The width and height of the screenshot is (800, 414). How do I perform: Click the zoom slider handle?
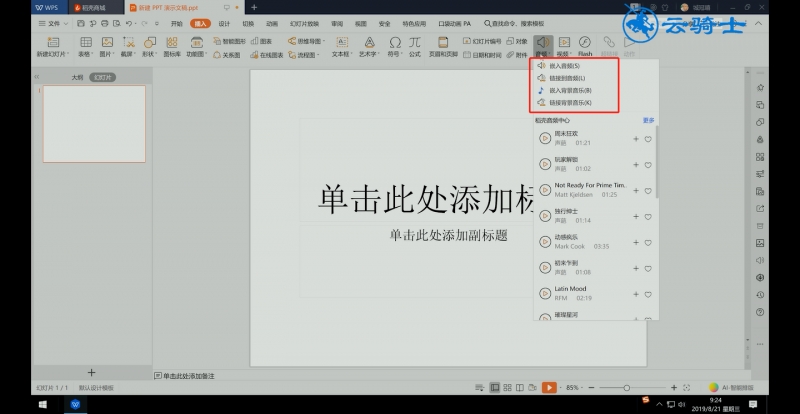(x=627, y=388)
